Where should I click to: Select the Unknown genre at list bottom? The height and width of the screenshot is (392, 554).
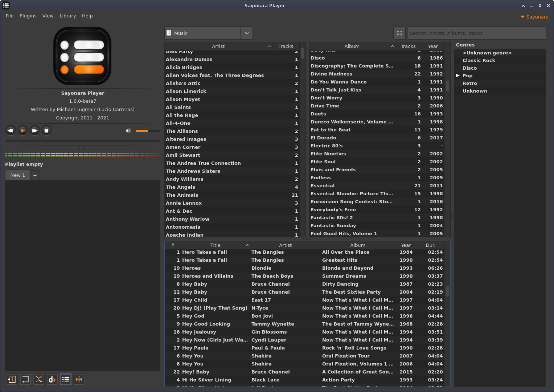pos(475,91)
